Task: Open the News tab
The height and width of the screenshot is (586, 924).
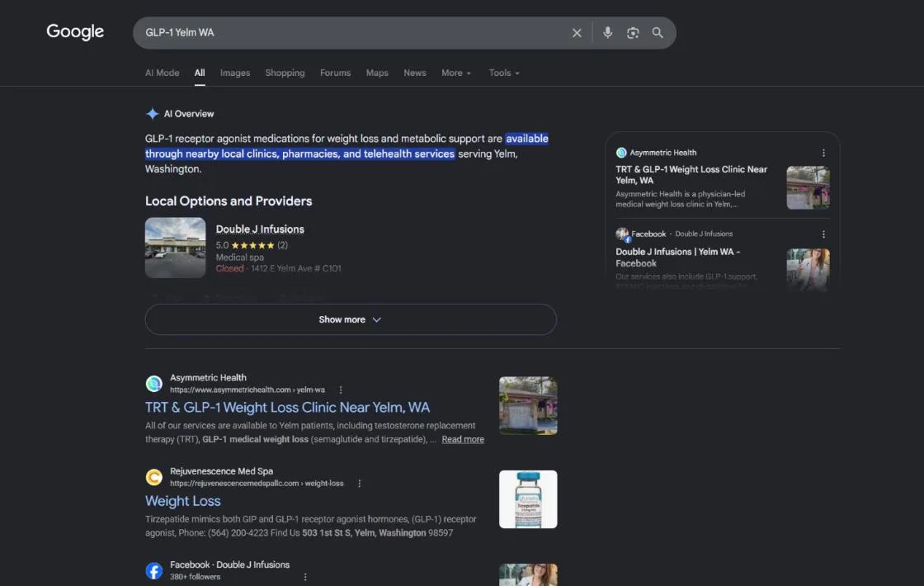Action: tap(415, 73)
